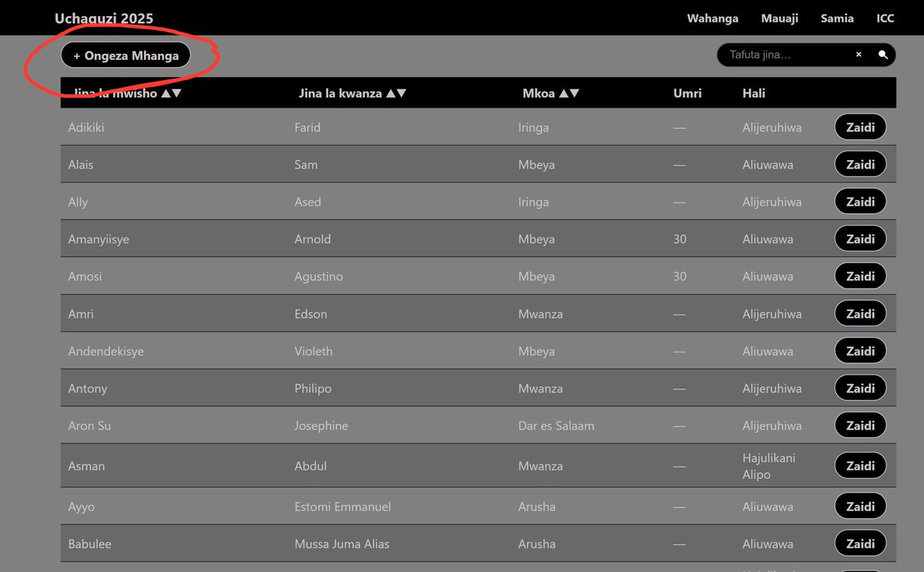Click Zaidi for Alais Sam
The image size is (924, 572).
pyautogui.click(x=860, y=164)
